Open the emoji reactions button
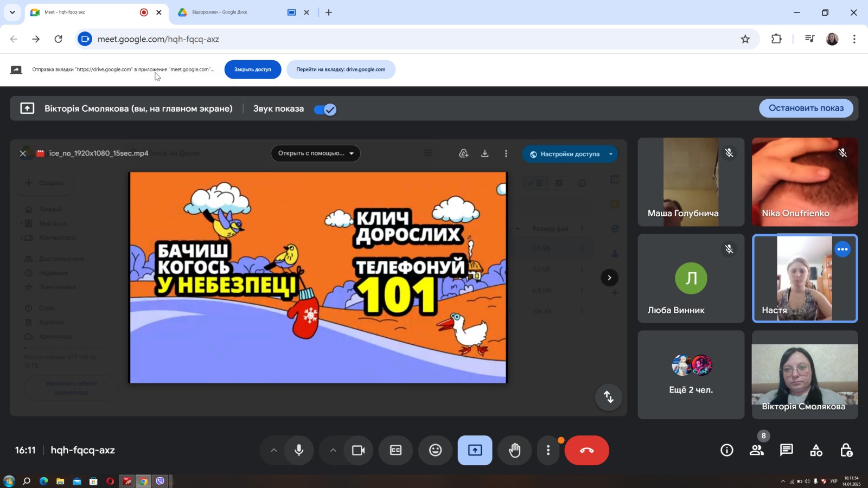The height and width of the screenshot is (488, 868). (435, 450)
